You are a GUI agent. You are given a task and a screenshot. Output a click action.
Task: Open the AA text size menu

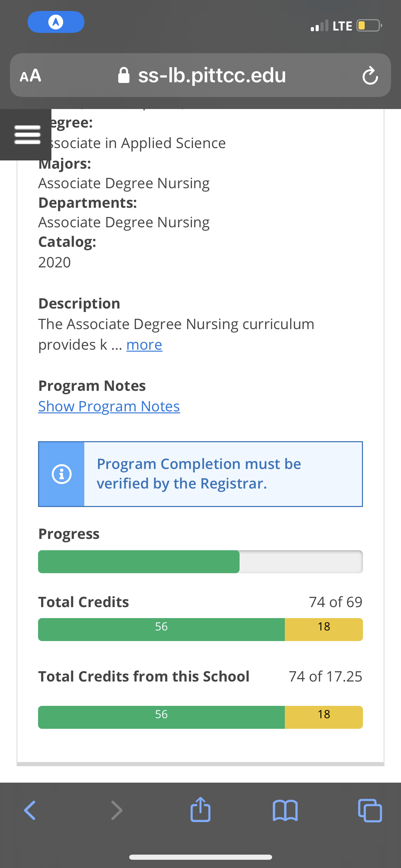click(31, 75)
